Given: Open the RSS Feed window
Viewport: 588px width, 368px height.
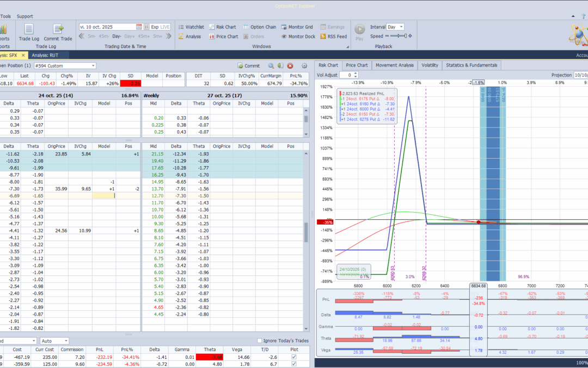Looking at the screenshot, I should pos(333,37).
